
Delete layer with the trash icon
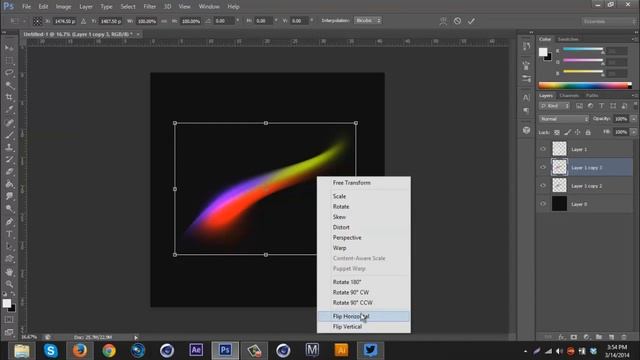tap(624, 337)
